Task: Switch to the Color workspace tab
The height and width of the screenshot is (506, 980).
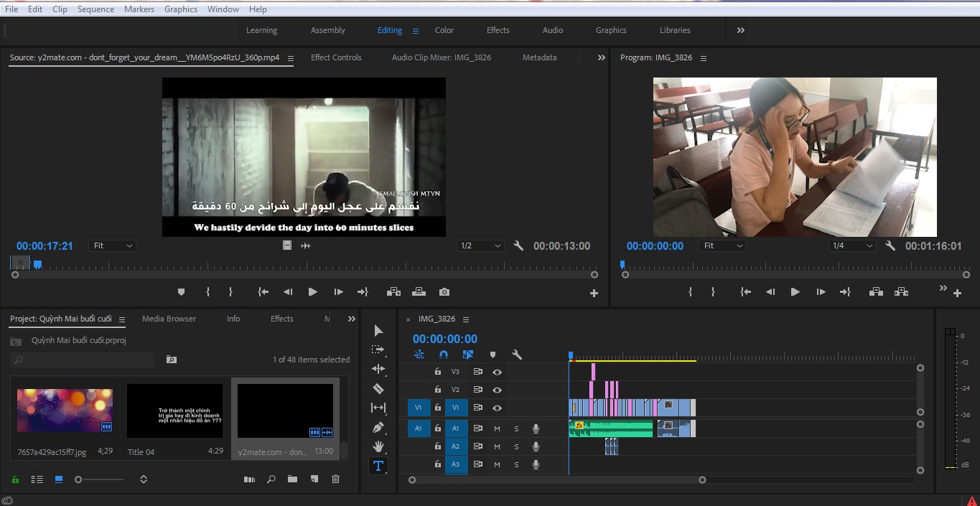Action: 444,30
